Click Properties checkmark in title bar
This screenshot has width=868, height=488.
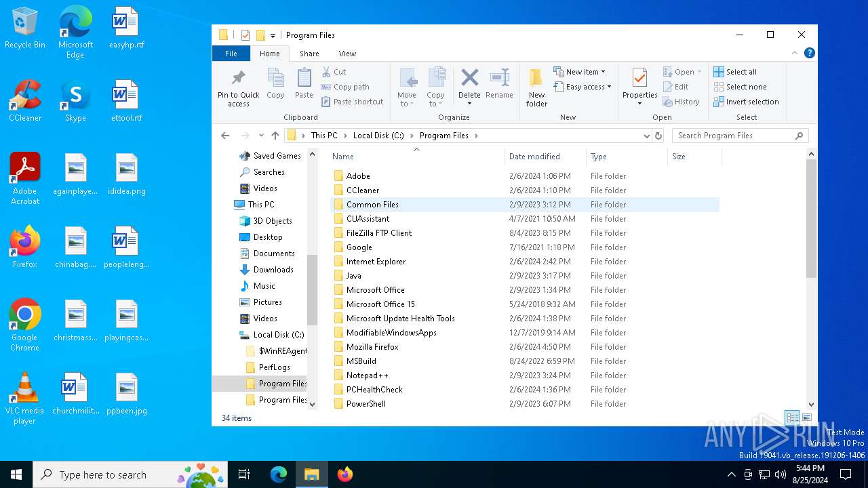tap(245, 35)
